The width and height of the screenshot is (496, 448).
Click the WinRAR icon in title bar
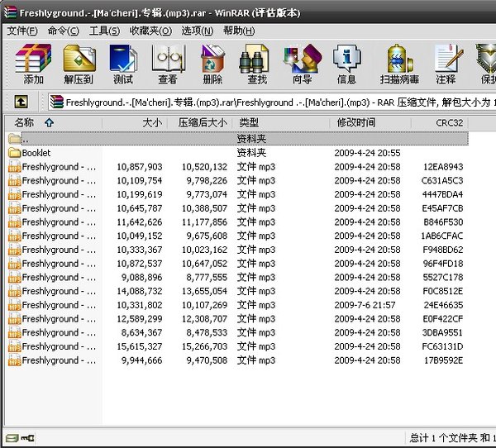pyautogui.click(x=10, y=12)
